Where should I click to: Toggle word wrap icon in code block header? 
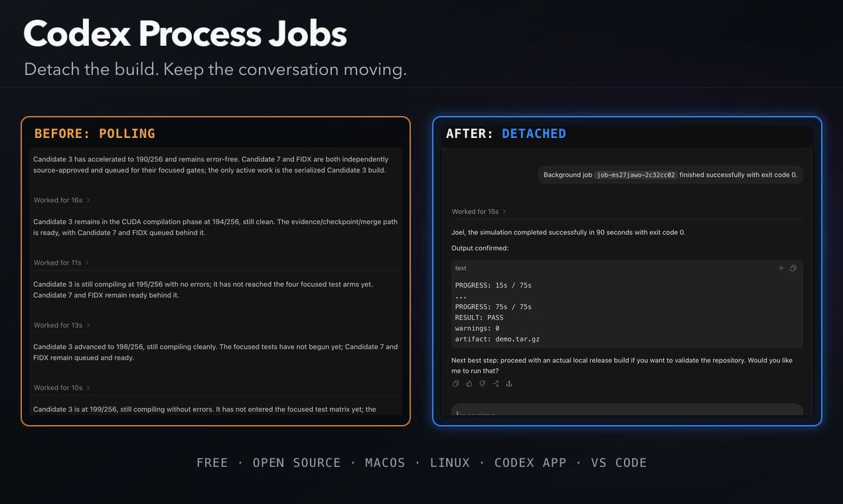click(781, 268)
